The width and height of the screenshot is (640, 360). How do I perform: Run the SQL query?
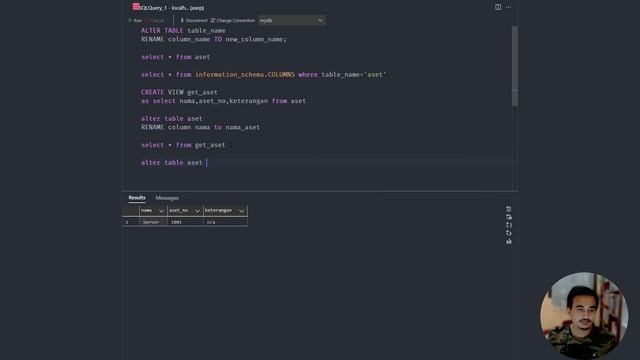[x=135, y=20]
